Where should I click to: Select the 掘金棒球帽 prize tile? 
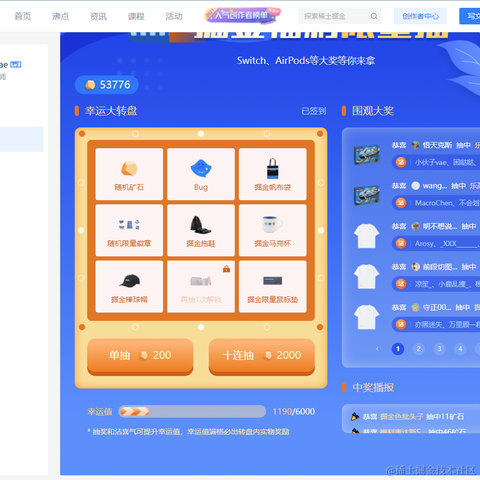[129, 287]
